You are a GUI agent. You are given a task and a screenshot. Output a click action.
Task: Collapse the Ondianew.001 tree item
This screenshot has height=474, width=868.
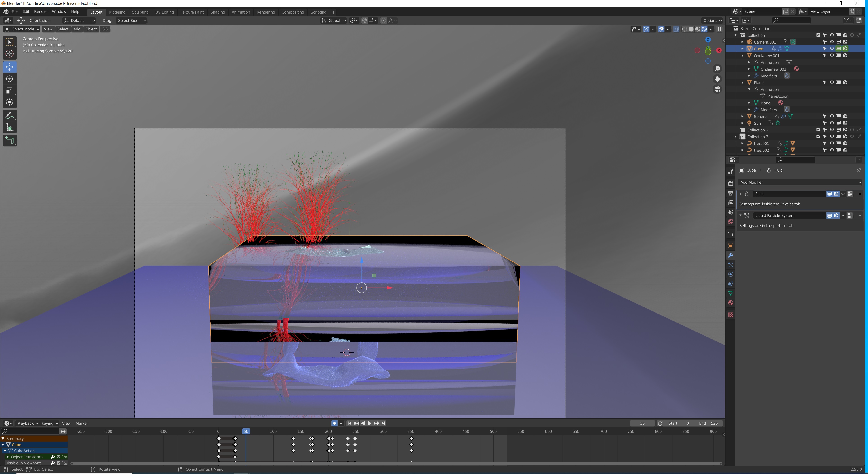click(x=743, y=56)
